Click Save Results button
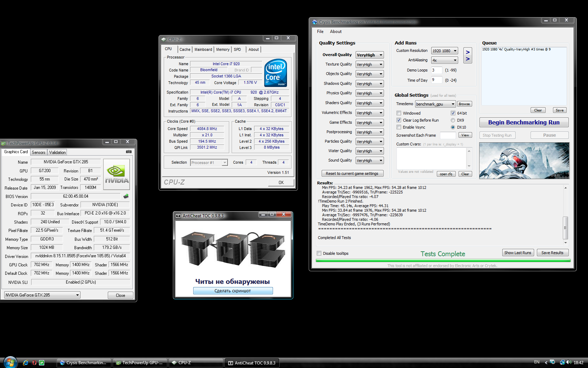 [552, 253]
